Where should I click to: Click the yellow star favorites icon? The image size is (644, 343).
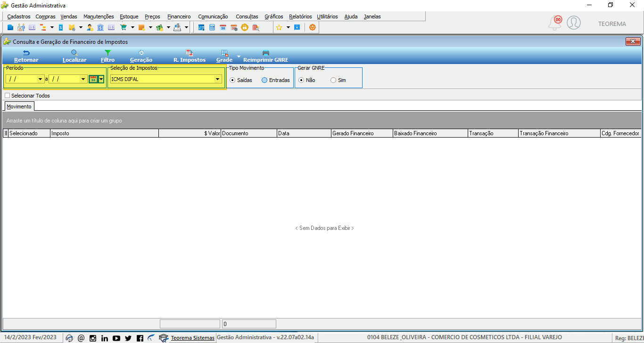click(279, 27)
